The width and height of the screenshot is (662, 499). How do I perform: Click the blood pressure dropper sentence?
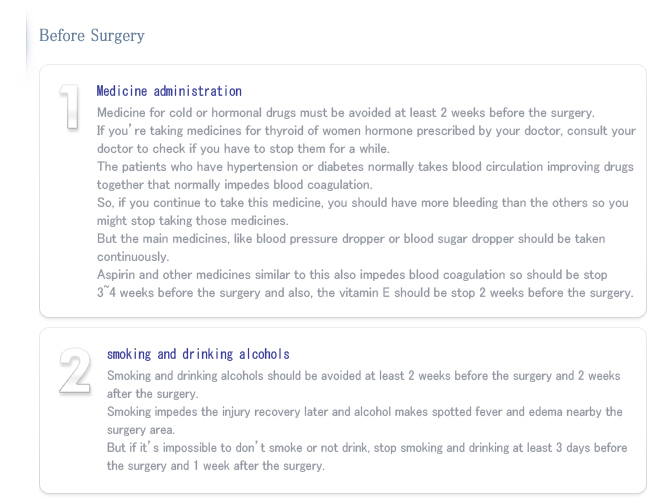point(351,239)
